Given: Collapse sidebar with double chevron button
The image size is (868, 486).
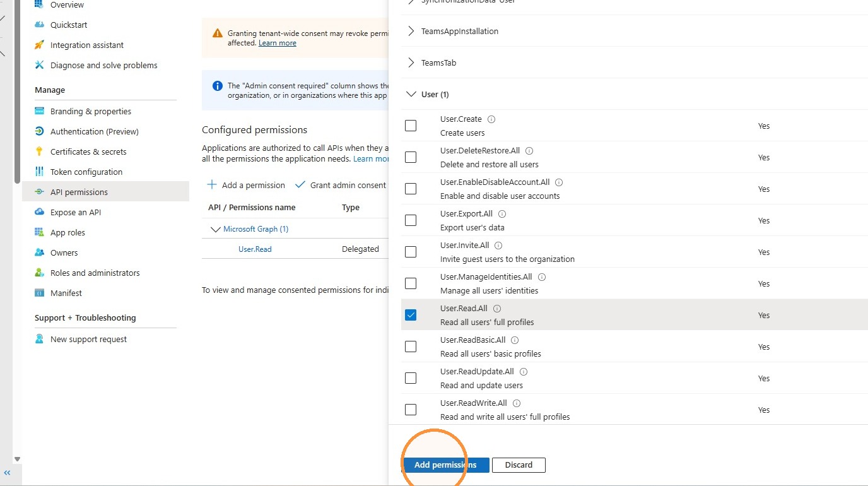Looking at the screenshot, I should [8, 473].
